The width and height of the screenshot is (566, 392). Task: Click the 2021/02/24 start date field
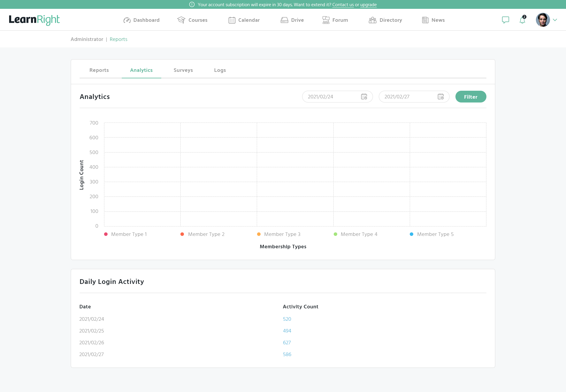330,97
